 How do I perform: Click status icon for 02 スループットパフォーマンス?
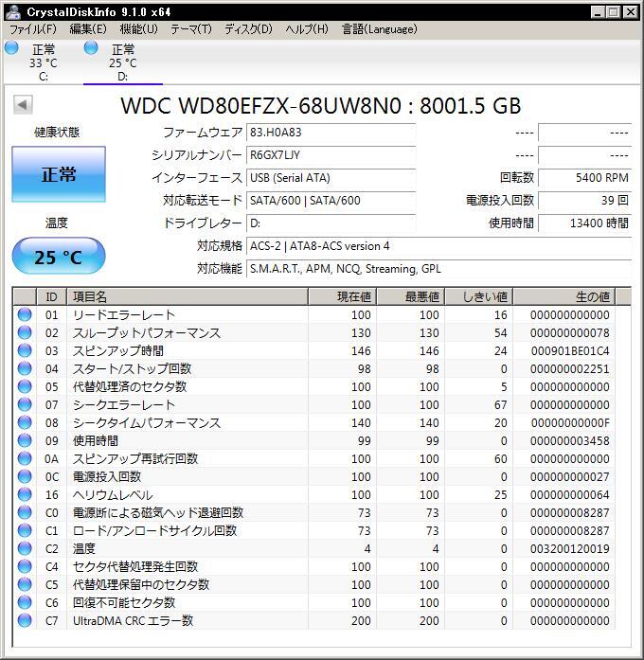pyautogui.click(x=25, y=332)
